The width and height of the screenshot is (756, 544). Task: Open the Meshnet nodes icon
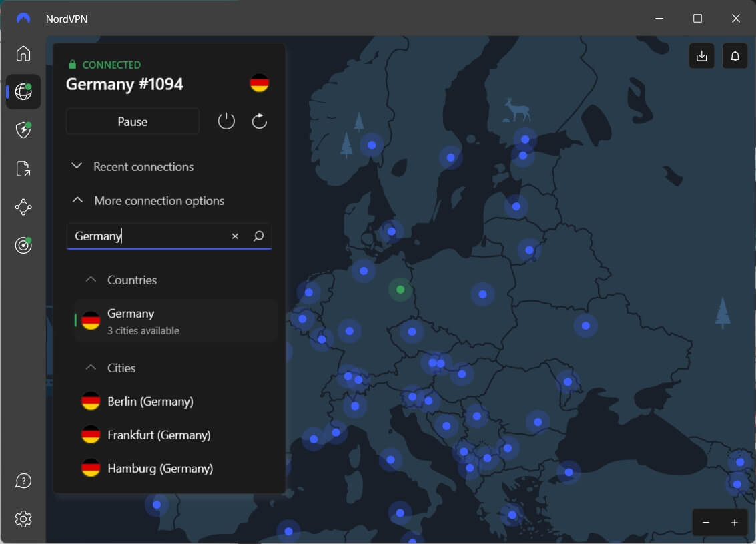tap(23, 207)
